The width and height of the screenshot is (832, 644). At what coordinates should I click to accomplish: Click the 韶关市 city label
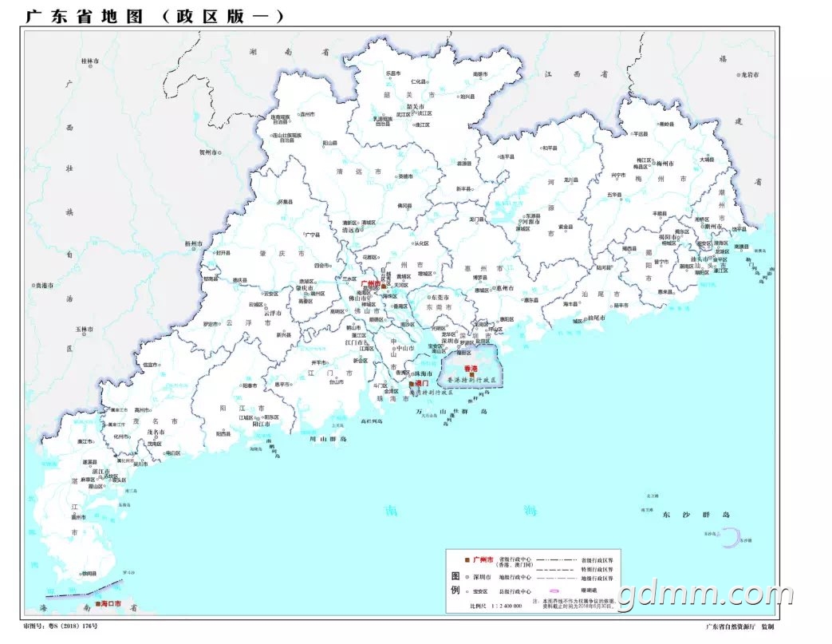[416, 106]
